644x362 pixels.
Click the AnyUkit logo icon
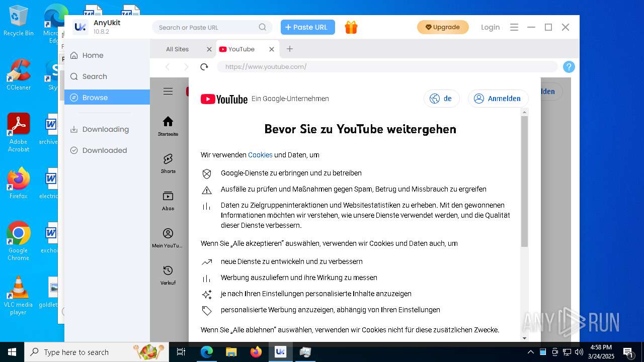coord(80,27)
